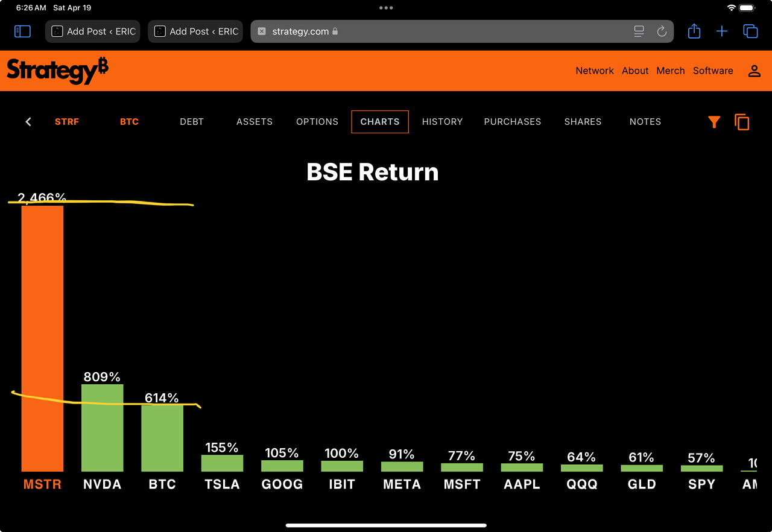Click the green TSLA bar
Image resolution: width=772 pixels, height=532 pixels.
222,463
